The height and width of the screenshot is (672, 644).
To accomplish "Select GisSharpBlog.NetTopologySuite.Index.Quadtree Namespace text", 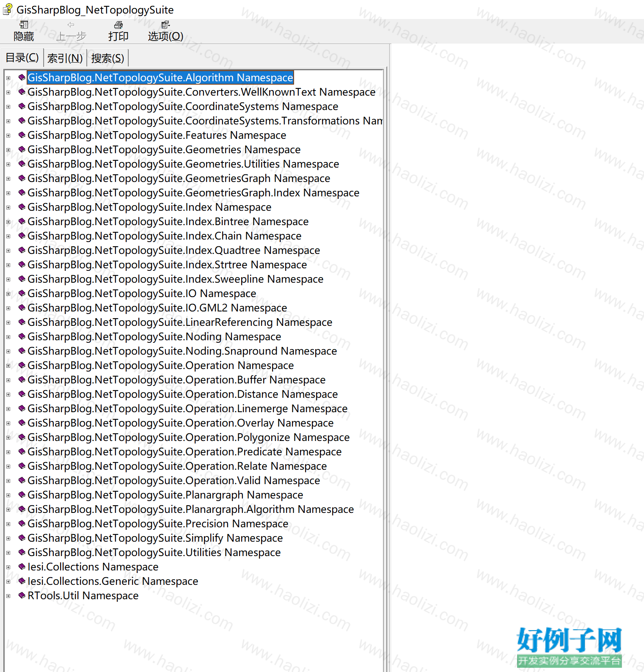I will click(x=174, y=251).
